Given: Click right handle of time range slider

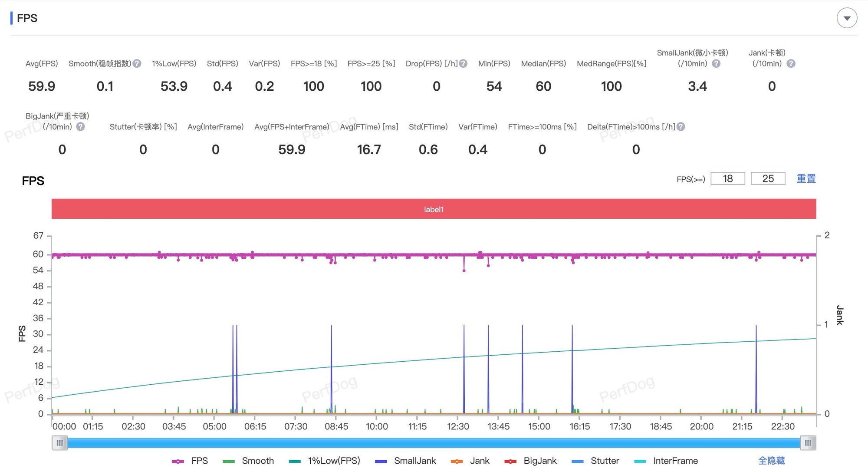Looking at the screenshot, I should point(808,443).
